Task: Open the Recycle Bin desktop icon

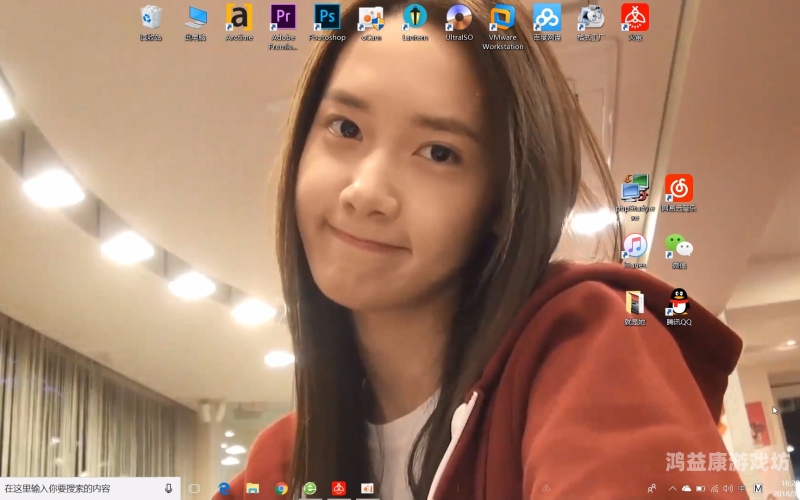Action: click(151, 23)
